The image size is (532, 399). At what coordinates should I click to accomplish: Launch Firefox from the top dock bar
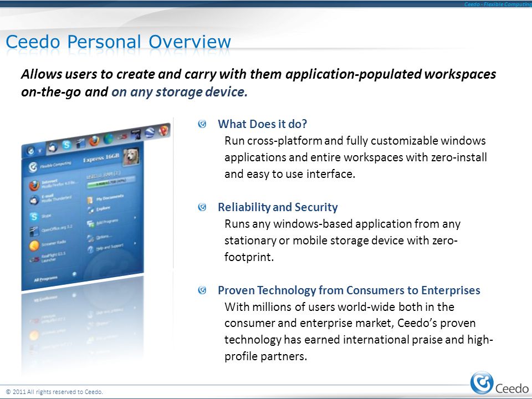94,141
